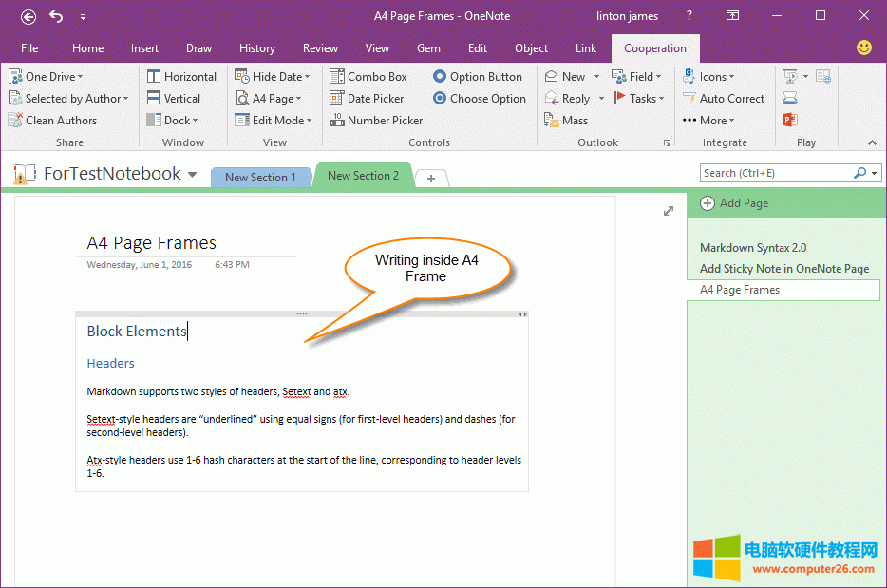Click in the Search (Ctrl+E) box
The height and width of the screenshot is (588, 887).
775,173
